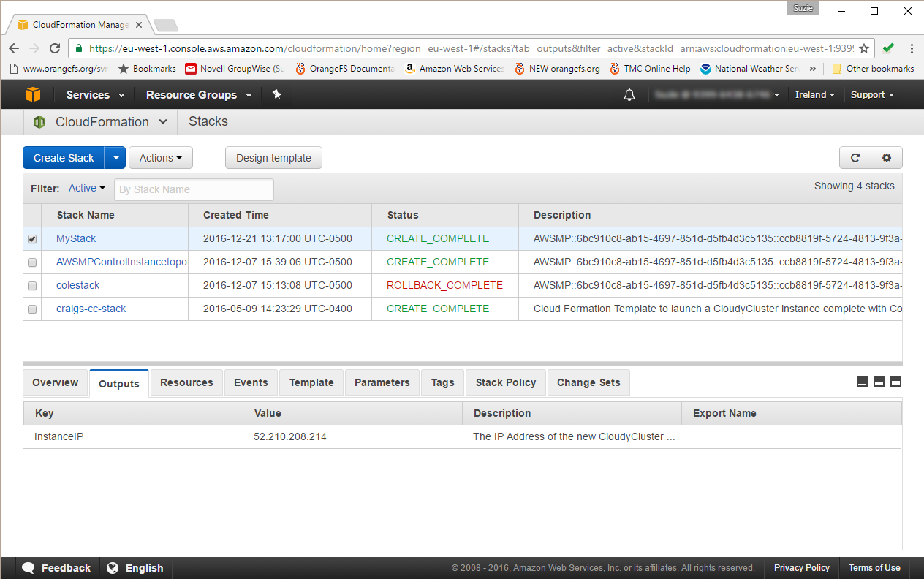Open the Ireland region dropdown
Screen dimensions: 924x579
(814, 94)
